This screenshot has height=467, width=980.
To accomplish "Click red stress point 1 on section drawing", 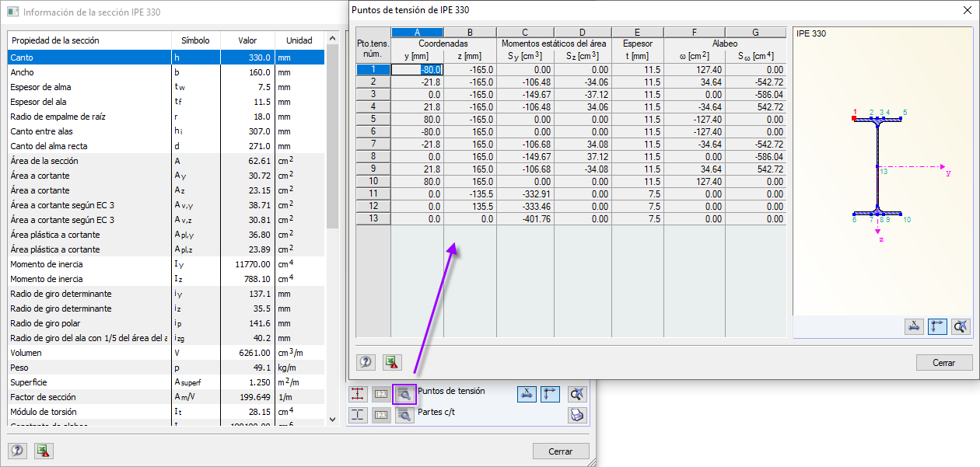I will [854, 118].
